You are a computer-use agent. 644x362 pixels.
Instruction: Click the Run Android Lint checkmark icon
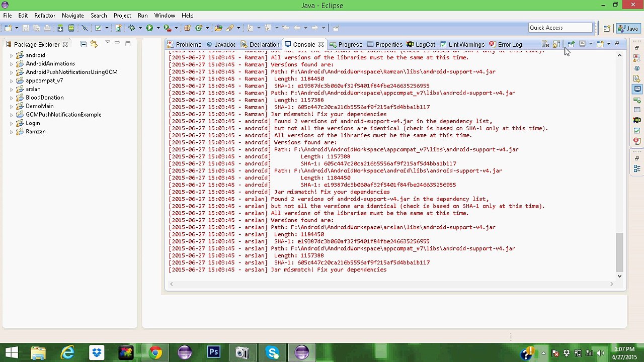pos(98,28)
